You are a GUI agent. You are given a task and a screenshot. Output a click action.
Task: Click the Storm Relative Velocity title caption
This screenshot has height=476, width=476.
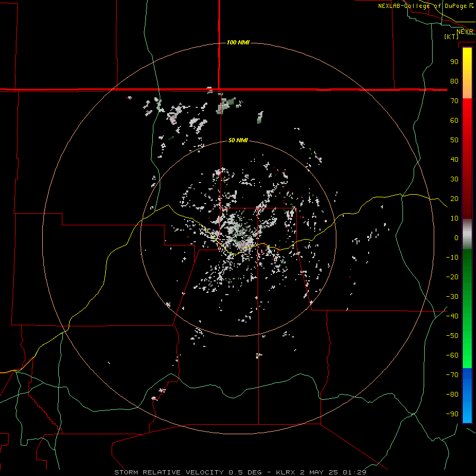(x=240, y=472)
